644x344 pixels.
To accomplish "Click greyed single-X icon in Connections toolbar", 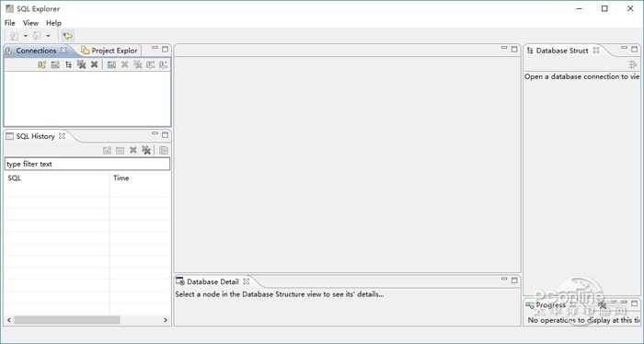I will (124, 64).
